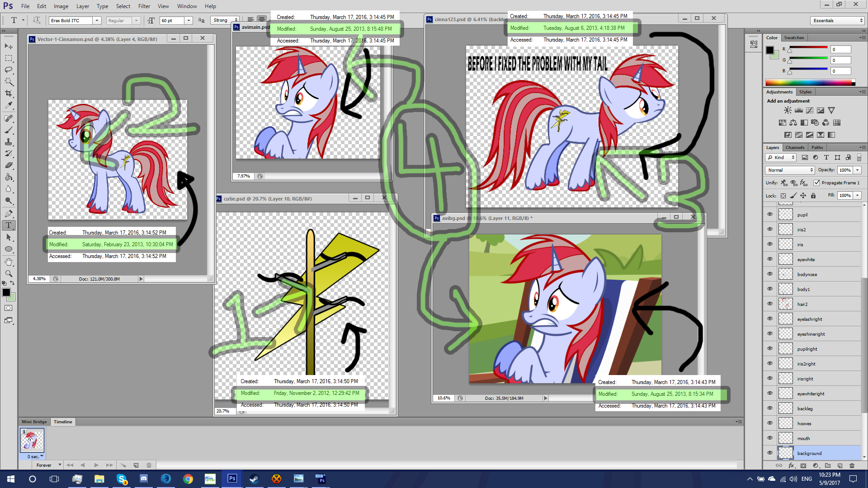Viewport: 868px width, 488px height.
Task: Select the background layer
Action: [809, 453]
